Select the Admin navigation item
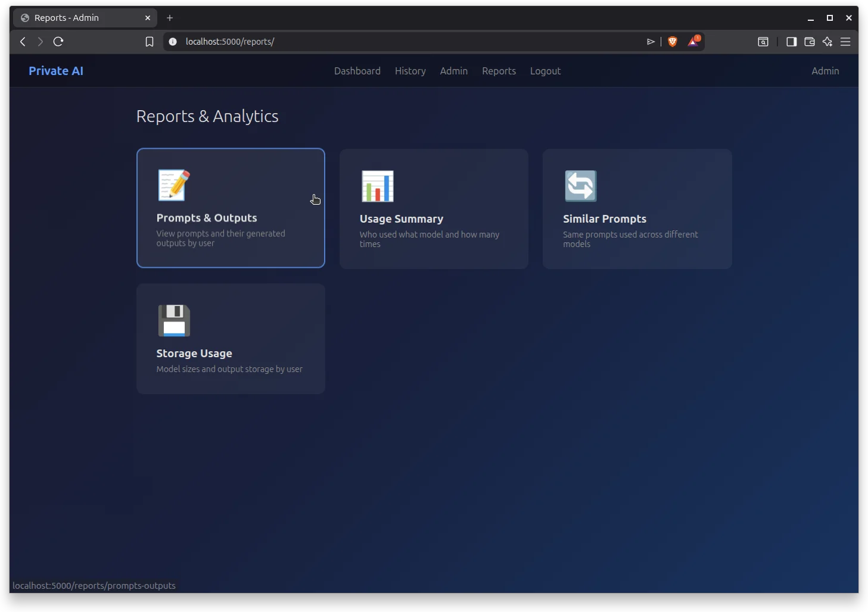Viewport: 868px width, 612px height. coord(453,71)
